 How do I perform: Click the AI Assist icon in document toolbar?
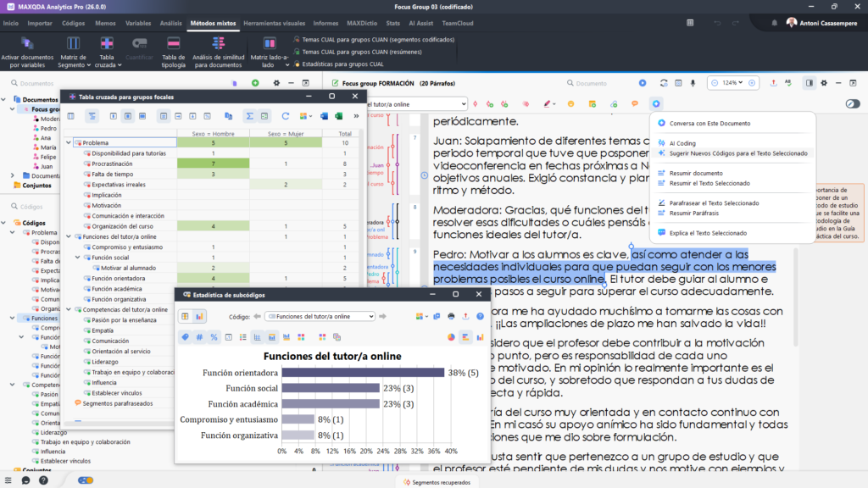point(656,104)
